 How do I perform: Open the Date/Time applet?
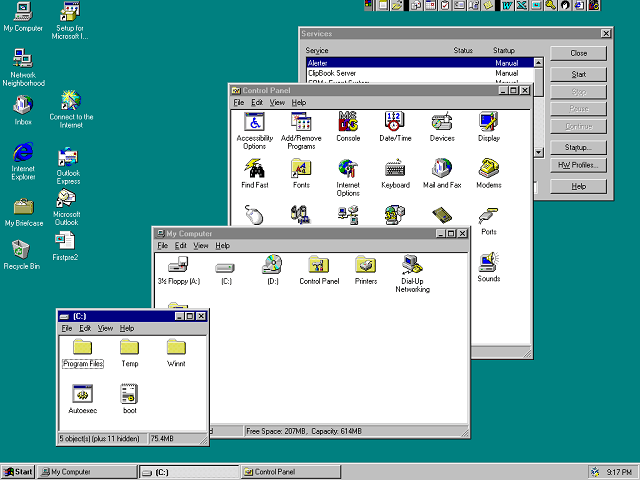click(x=395, y=127)
